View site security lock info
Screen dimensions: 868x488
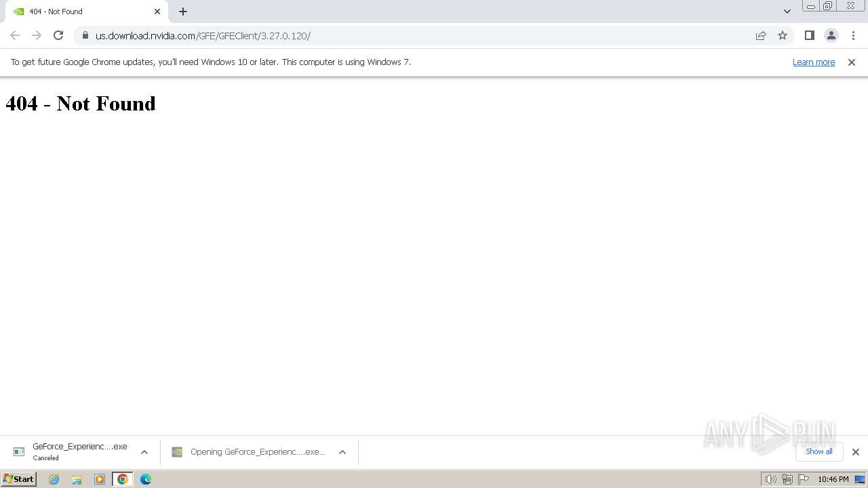(x=85, y=35)
